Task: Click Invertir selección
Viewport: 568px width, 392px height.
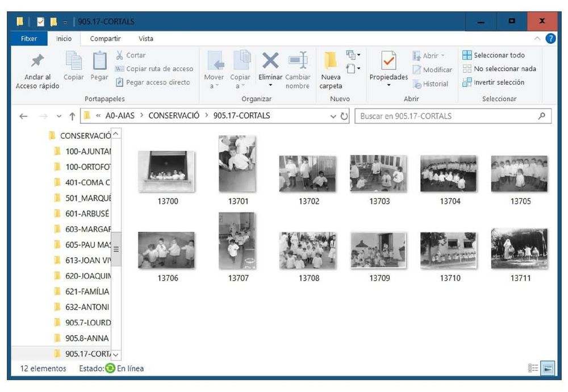Action: coord(494,82)
